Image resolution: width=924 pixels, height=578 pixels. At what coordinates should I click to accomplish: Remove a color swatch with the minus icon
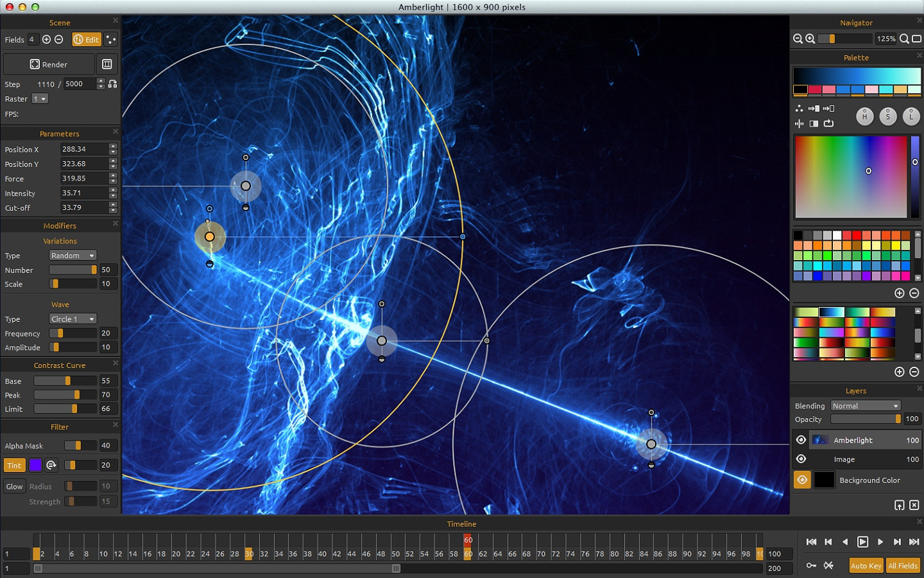tap(914, 293)
